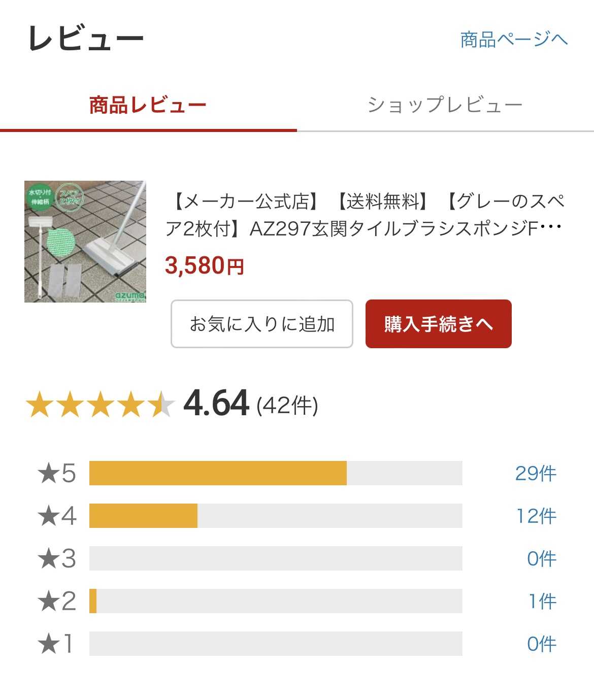Click the ★3 rating label
594x700 pixels.
coord(57,558)
